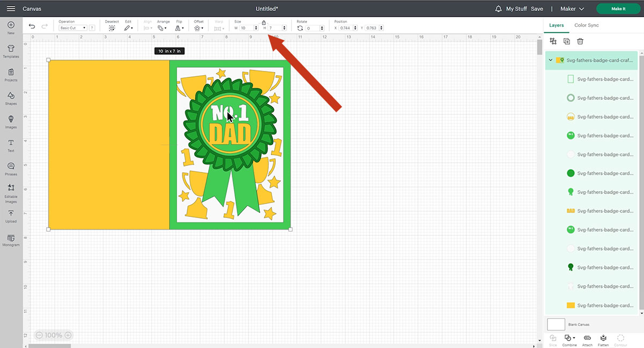Open the Images library
The width and height of the screenshot is (644, 348).
(x=11, y=121)
